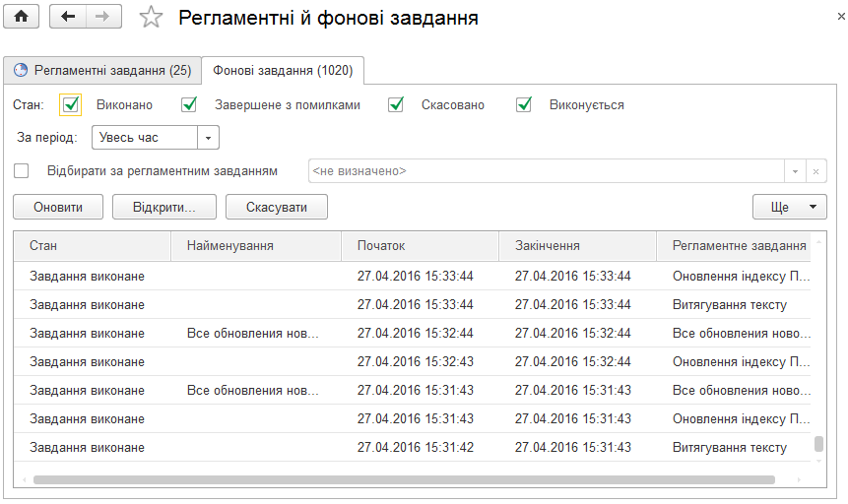This screenshot has width=848, height=504.
Task: Click the Відкрити... button
Action: (x=164, y=207)
